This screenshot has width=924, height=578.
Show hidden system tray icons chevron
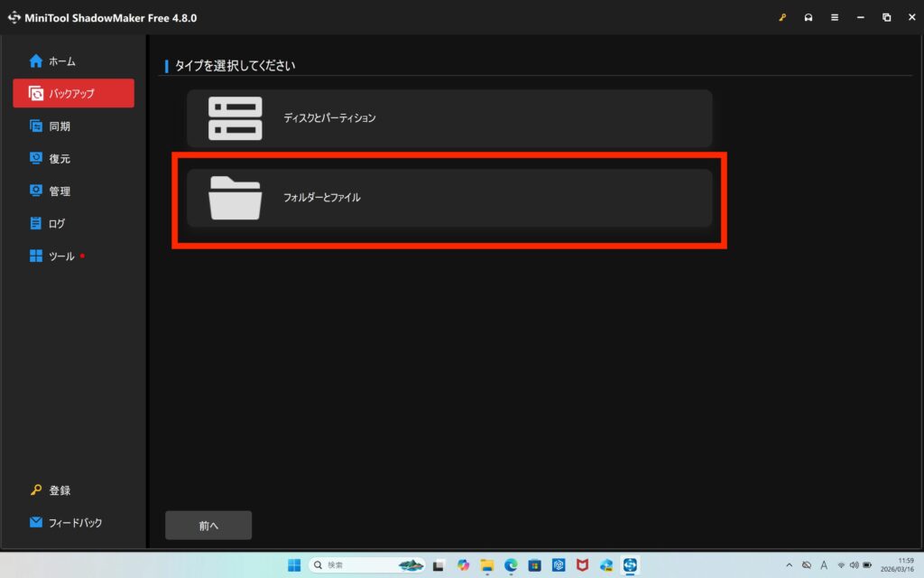pos(790,564)
